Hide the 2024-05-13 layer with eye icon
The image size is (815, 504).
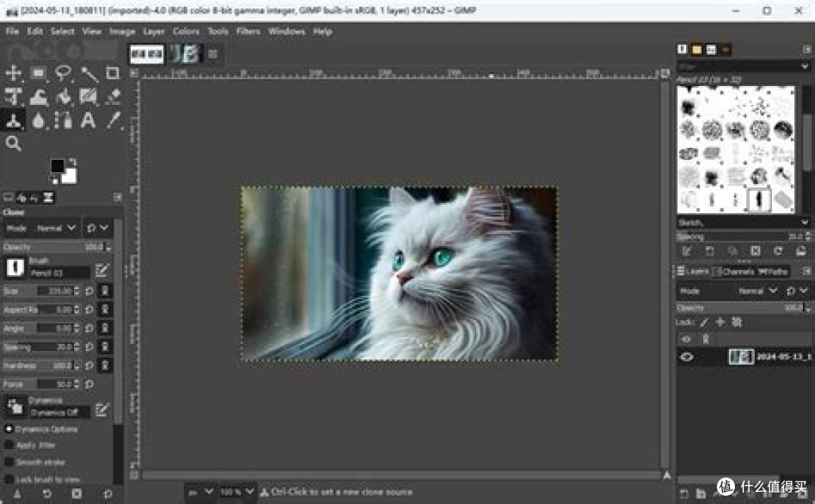click(687, 357)
